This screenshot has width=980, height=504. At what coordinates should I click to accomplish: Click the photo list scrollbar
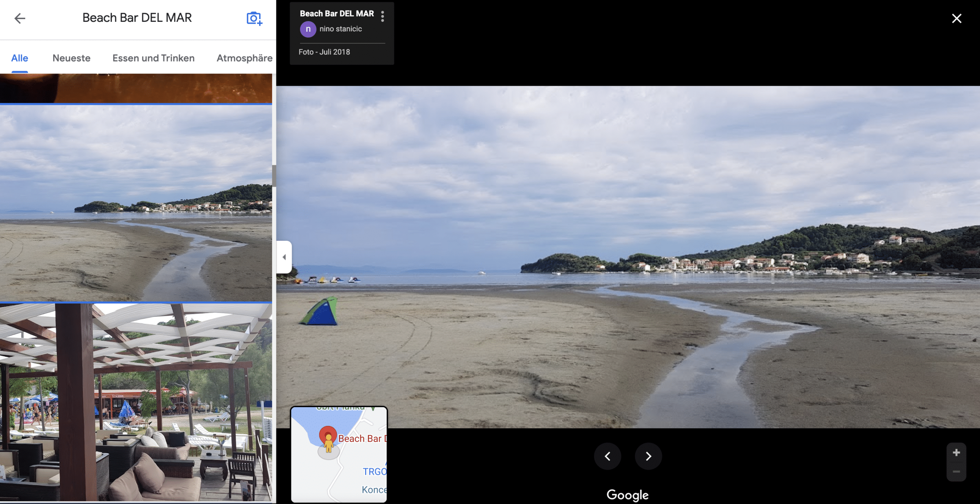pyautogui.click(x=274, y=176)
